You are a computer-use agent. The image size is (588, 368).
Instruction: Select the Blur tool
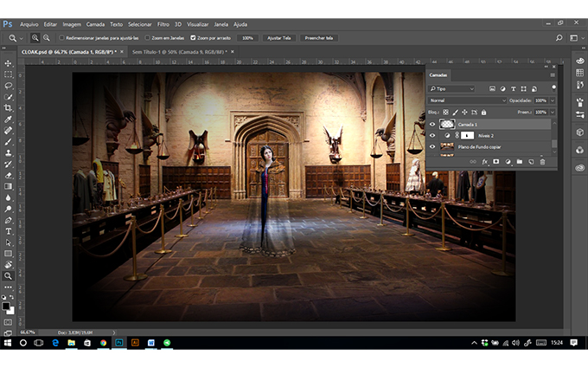pos(8,197)
